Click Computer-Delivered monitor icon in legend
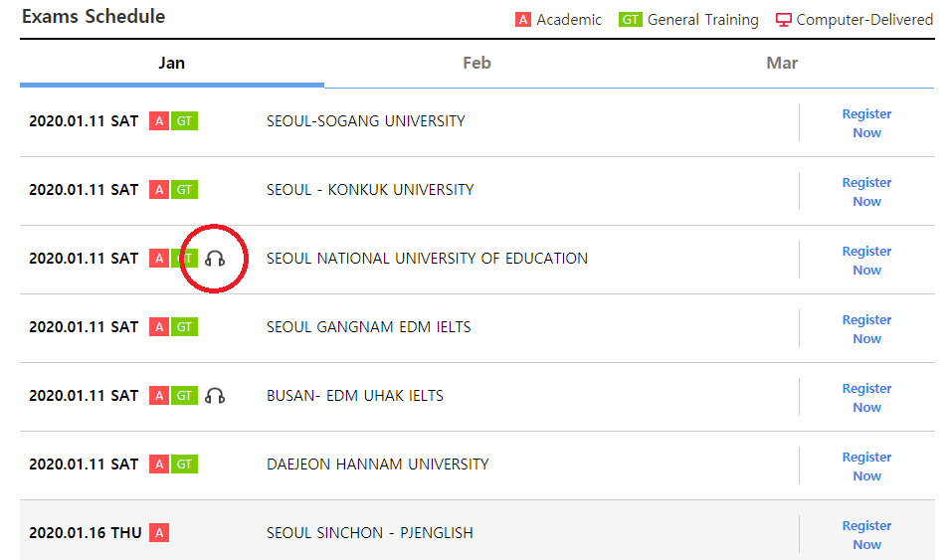The width and height of the screenshot is (952, 560). (x=784, y=20)
